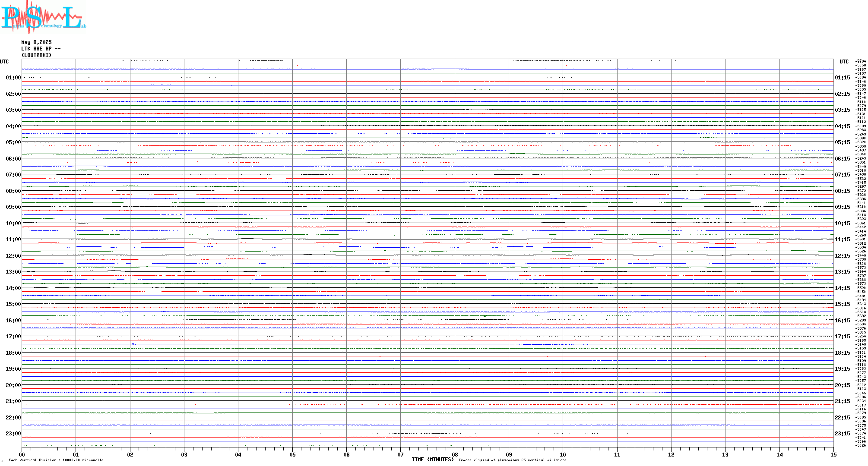Click the minute "12" axis tick label

pos(671,454)
